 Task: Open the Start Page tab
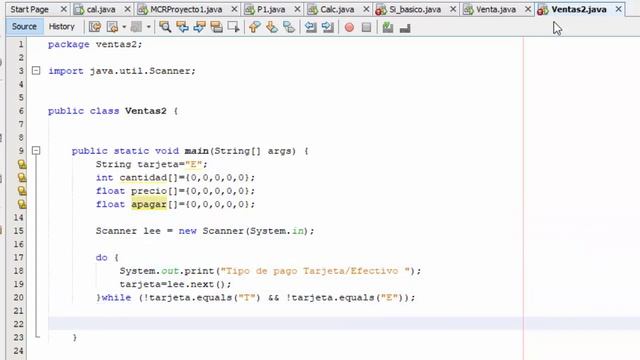tap(30, 9)
